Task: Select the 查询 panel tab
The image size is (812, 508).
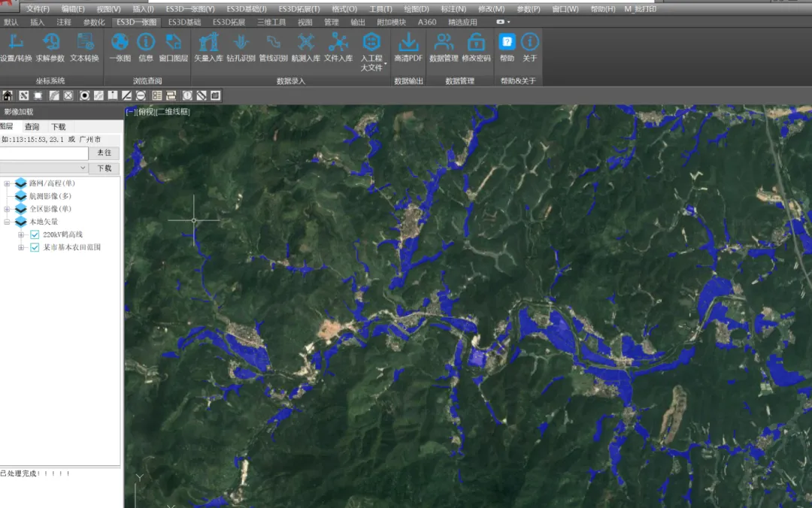Action: click(x=32, y=127)
